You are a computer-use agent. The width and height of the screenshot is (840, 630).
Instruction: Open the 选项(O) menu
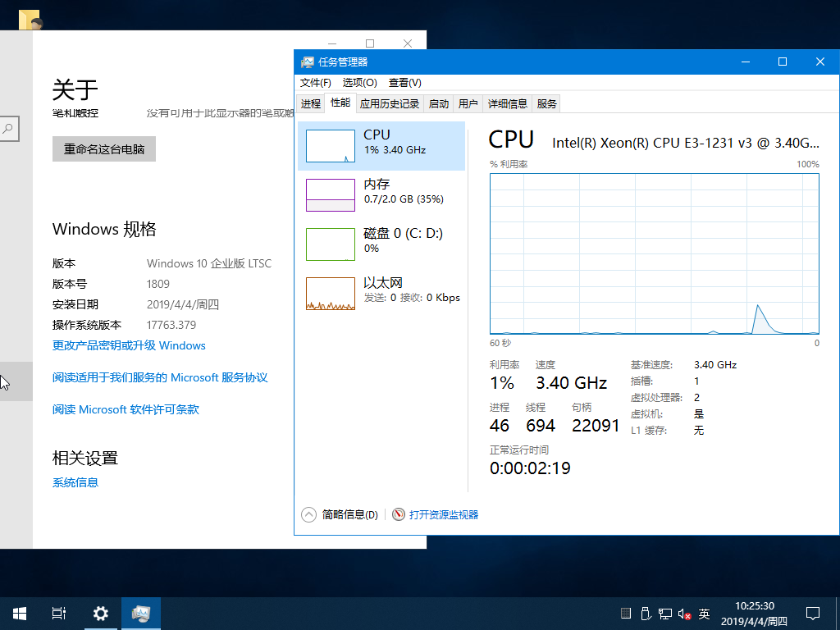(x=359, y=83)
